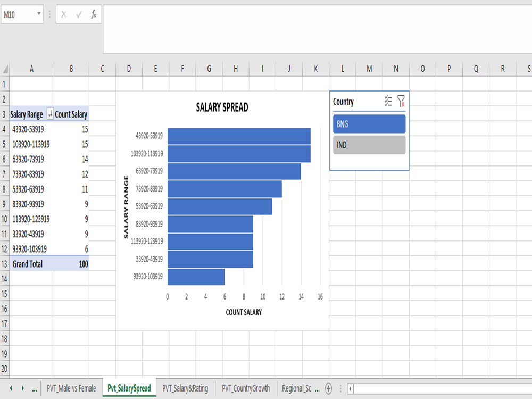Click cell A8 reading 53920-63919
This screenshot has width=532, height=399.
[x=31, y=189]
